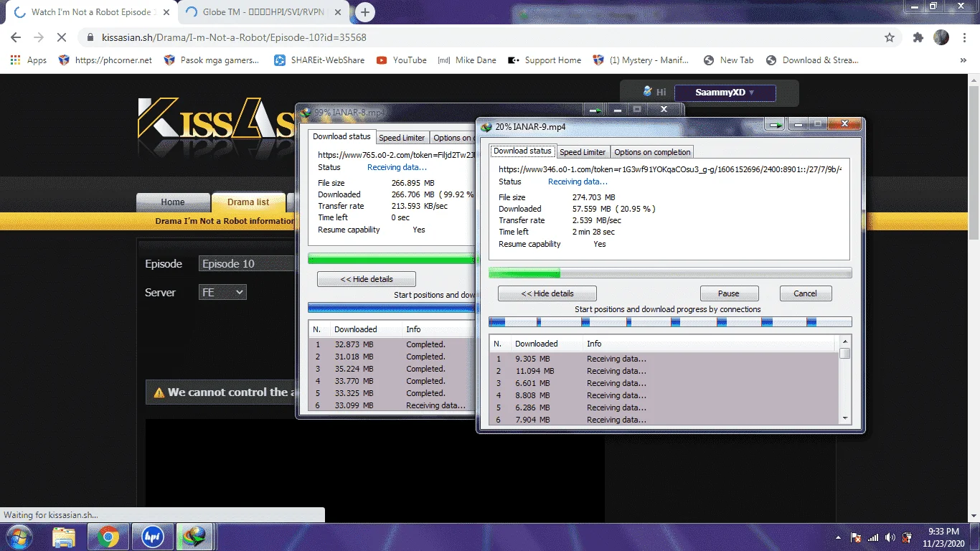Stop loading the page with X icon

[62, 37]
